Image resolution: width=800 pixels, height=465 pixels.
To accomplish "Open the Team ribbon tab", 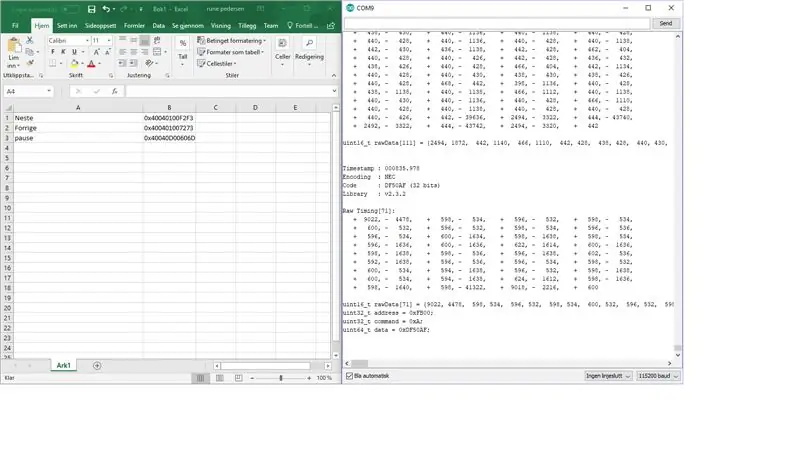I will 270,26.
